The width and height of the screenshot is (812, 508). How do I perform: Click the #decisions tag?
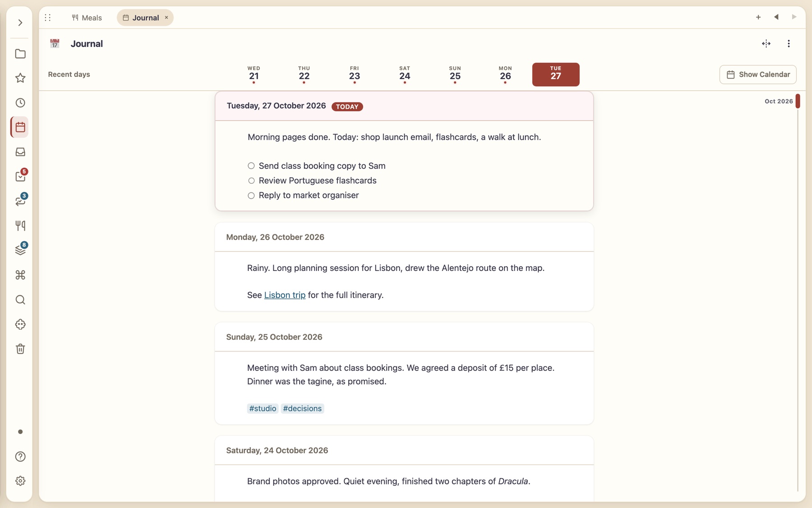coord(302,408)
